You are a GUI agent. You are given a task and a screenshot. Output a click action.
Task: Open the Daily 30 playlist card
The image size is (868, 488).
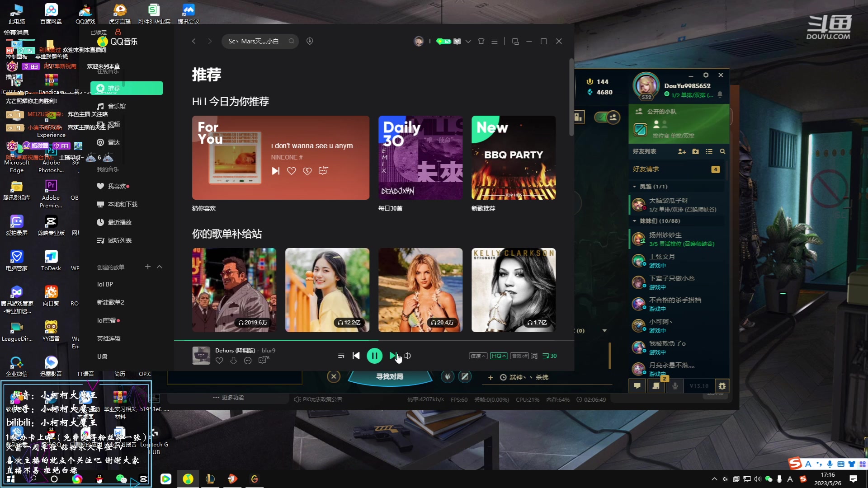tap(420, 158)
